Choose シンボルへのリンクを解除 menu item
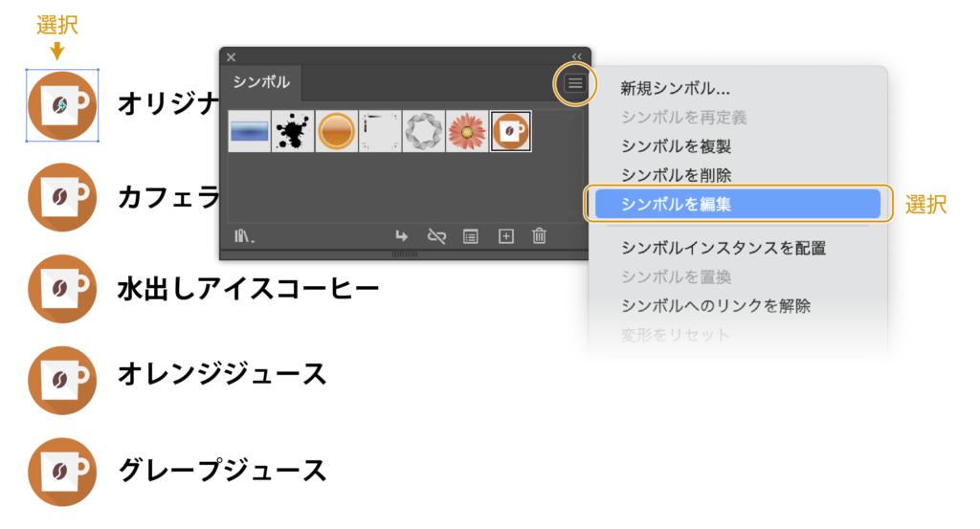The image size is (980, 529). pos(716,305)
